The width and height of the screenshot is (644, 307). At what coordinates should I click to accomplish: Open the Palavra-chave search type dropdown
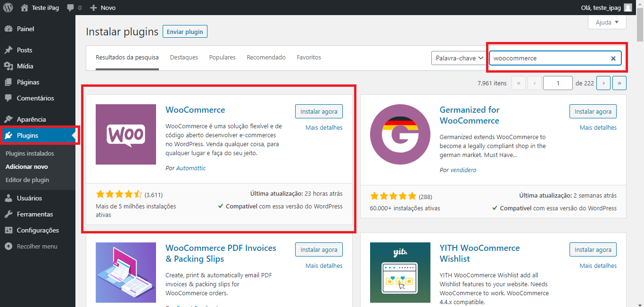459,58
